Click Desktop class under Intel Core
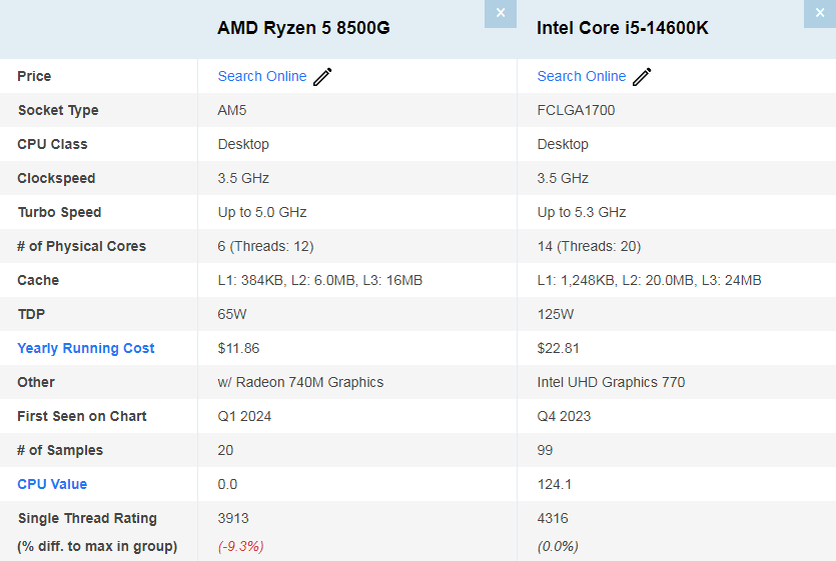Screen dimensions: 836x561 562,145
